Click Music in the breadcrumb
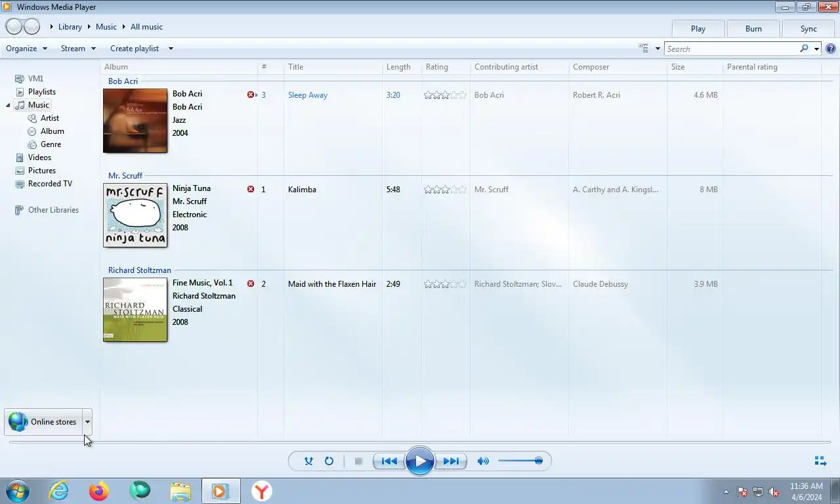Image resolution: width=840 pixels, height=504 pixels. tap(106, 27)
